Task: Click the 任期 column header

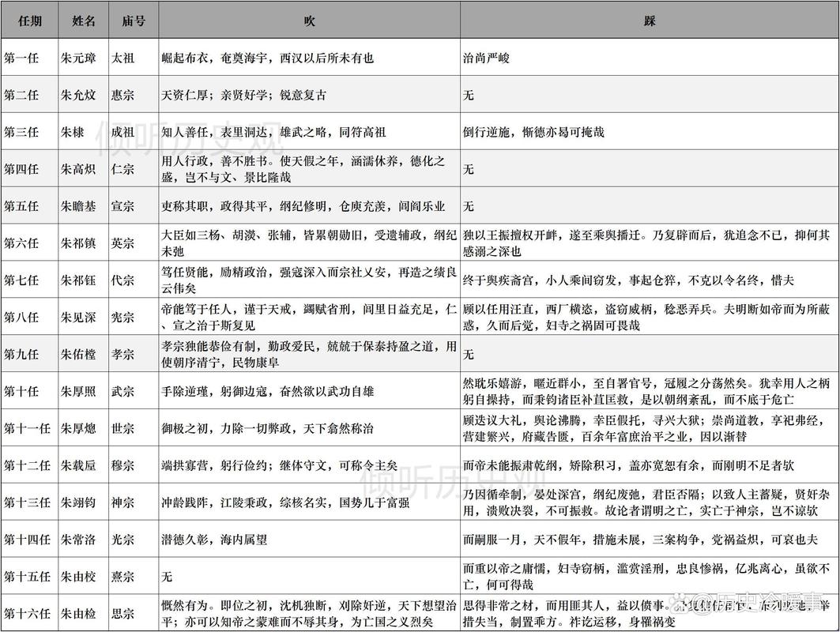Action: click(29, 21)
